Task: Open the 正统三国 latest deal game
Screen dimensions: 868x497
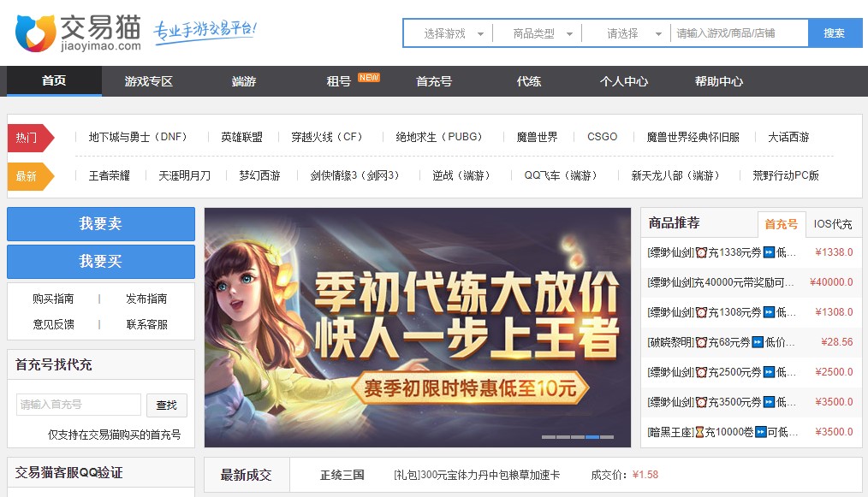Action: [342, 475]
